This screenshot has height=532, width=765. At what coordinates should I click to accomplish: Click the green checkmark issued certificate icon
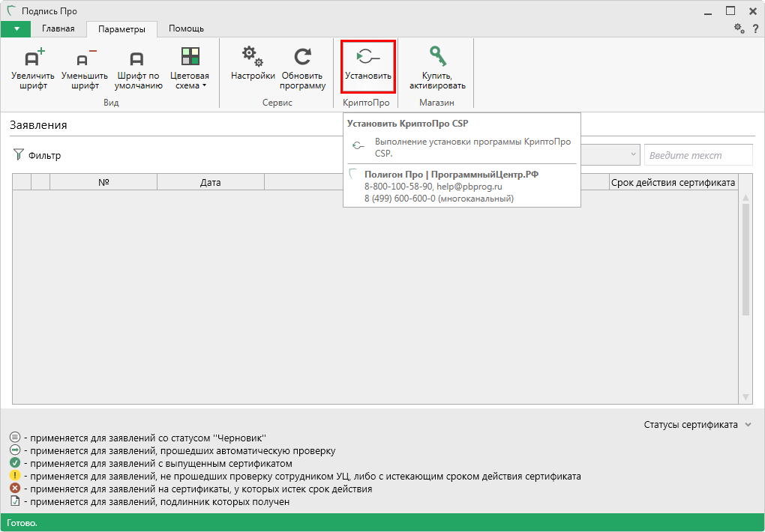coord(15,462)
